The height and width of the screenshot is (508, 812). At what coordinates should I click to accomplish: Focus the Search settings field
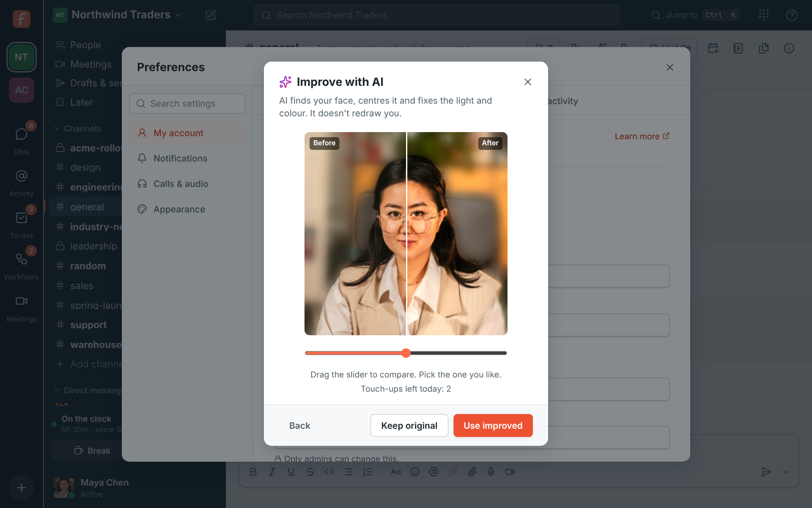pos(187,104)
